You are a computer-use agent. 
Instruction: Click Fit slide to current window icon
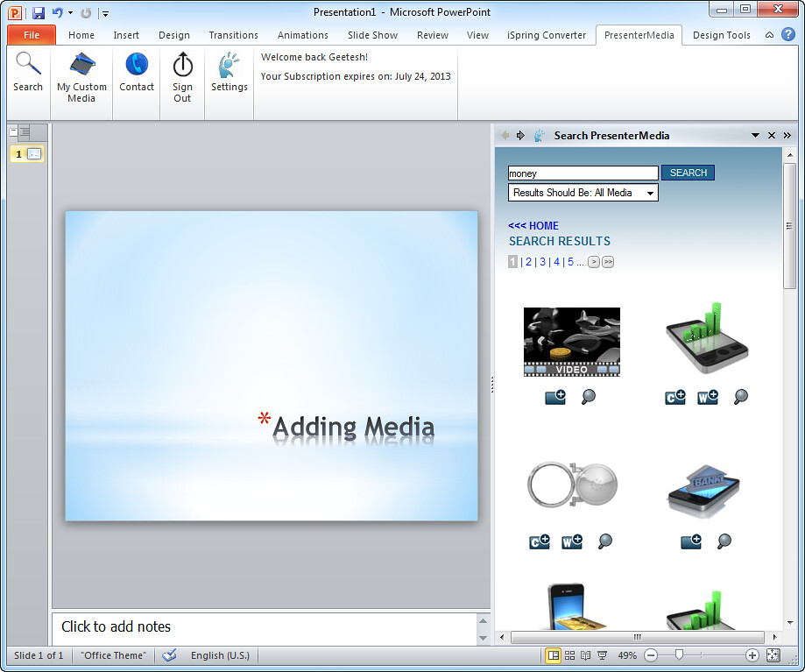(773, 655)
